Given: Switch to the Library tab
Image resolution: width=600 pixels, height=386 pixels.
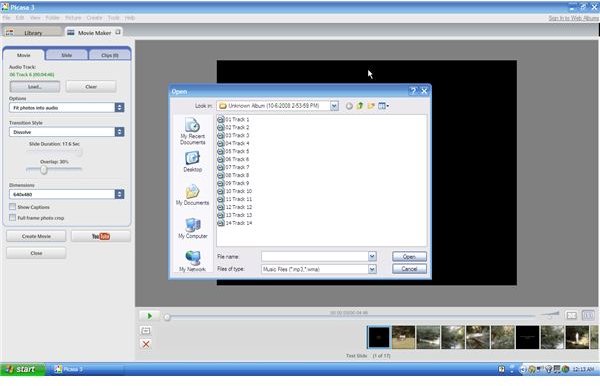Looking at the screenshot, I should pyautogui.click(x=32, y=33).
